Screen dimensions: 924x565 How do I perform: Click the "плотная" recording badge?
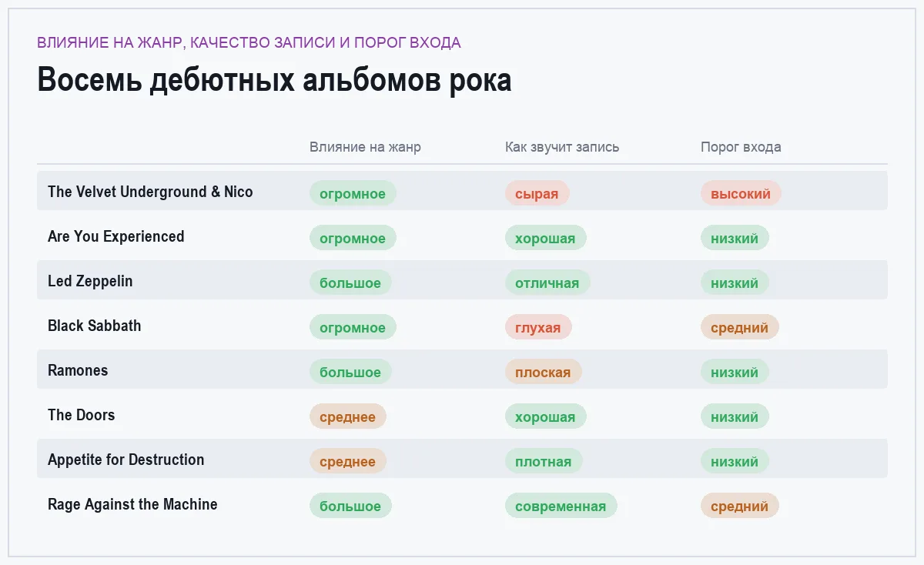click(544, 461)
